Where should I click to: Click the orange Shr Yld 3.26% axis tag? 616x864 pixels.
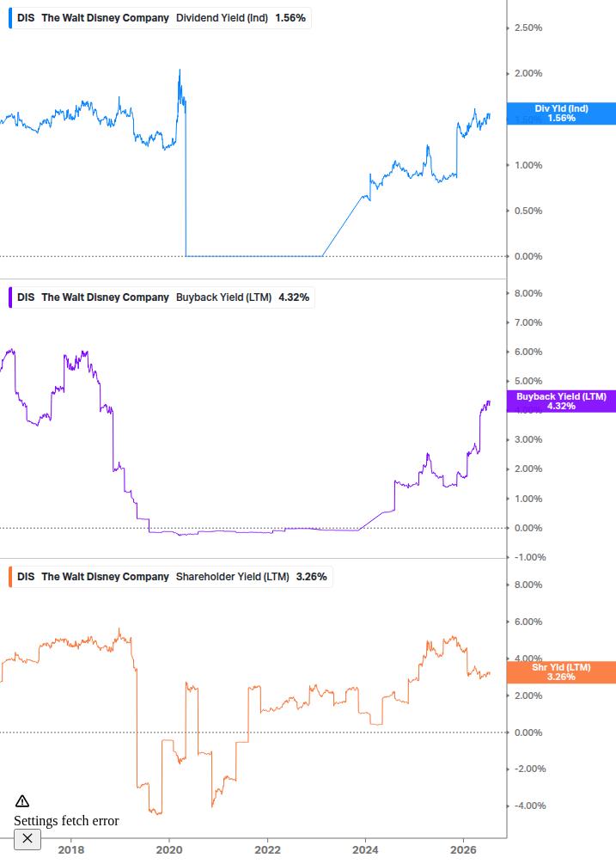561,672
